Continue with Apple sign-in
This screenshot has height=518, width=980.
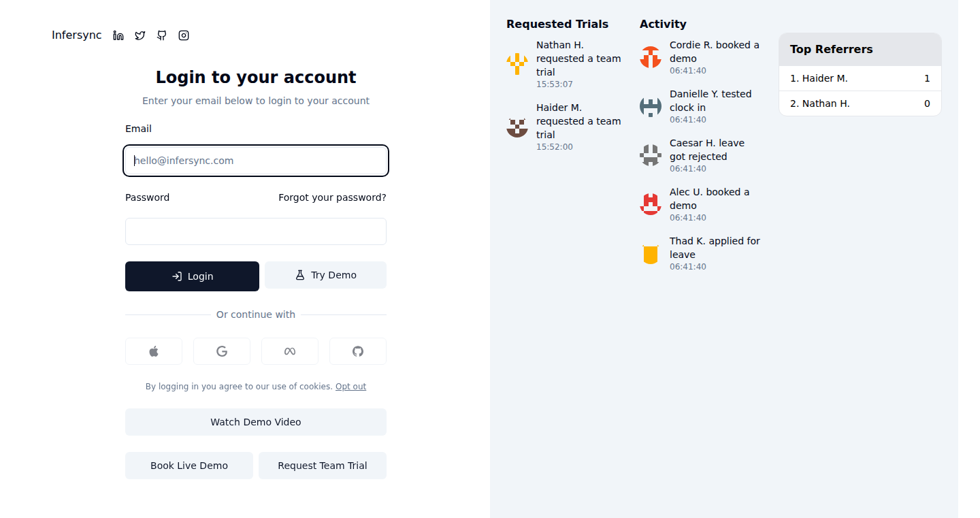tap(154, 351)
